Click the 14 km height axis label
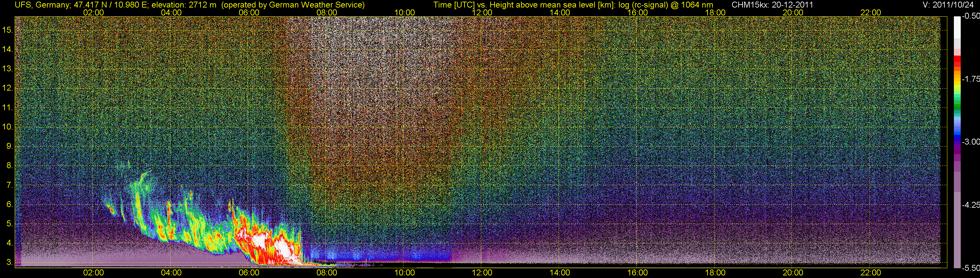The width and height of the screenshot is (980, 278). 7,49
